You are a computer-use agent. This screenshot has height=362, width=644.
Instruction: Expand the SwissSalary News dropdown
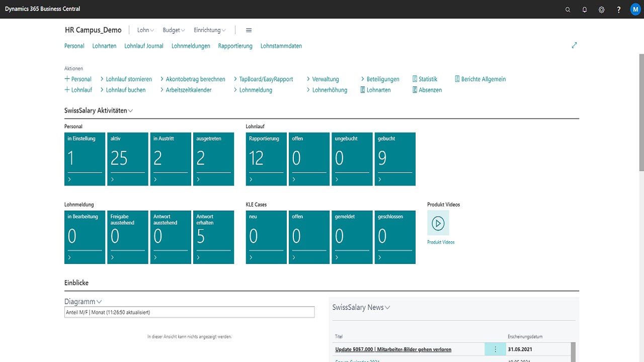click(361, 307)
